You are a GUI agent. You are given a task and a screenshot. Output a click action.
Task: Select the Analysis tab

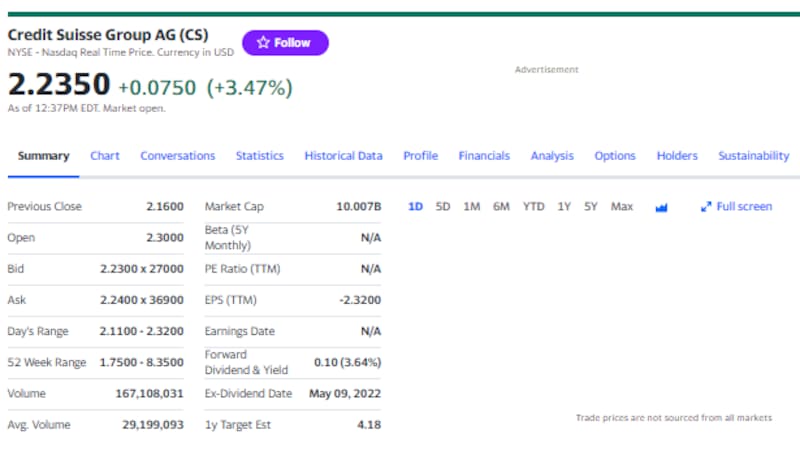pyautogui.click(x=552, y=156)
